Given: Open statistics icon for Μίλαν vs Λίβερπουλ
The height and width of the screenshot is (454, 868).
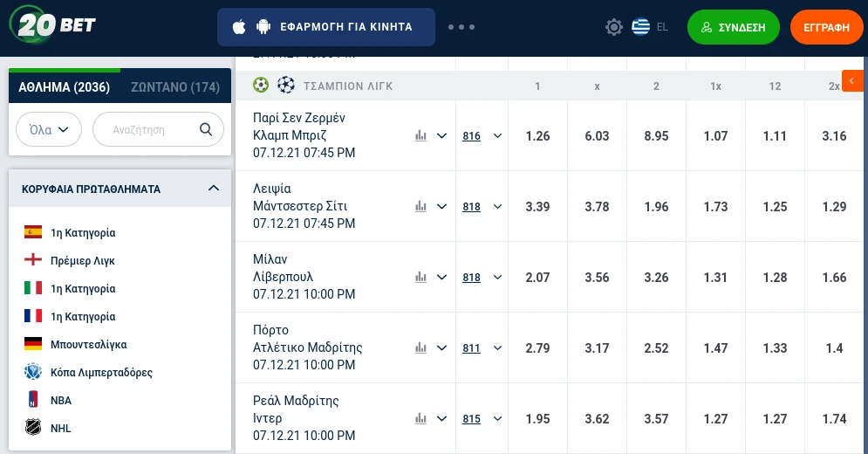Looking at the screenshot, I should point(421,277).
